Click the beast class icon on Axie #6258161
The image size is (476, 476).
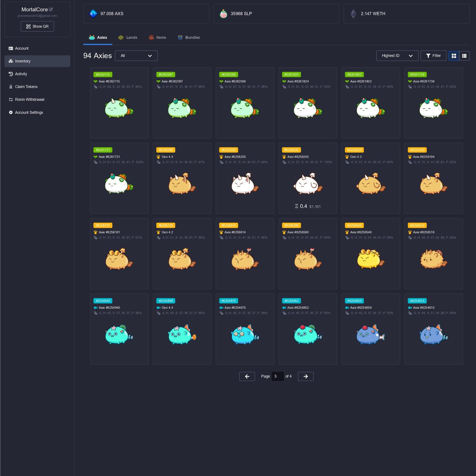96,232
